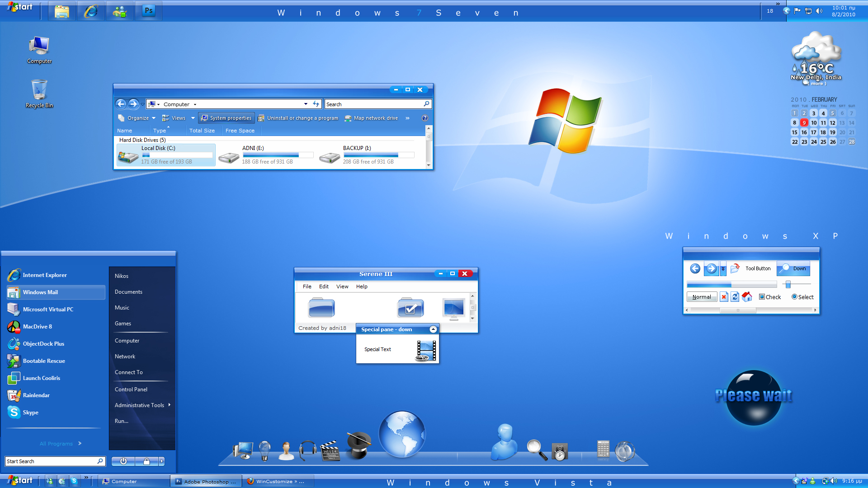Expand the Views dropdown arrow
The image size is (868, 488).
[x=193, y=118]
